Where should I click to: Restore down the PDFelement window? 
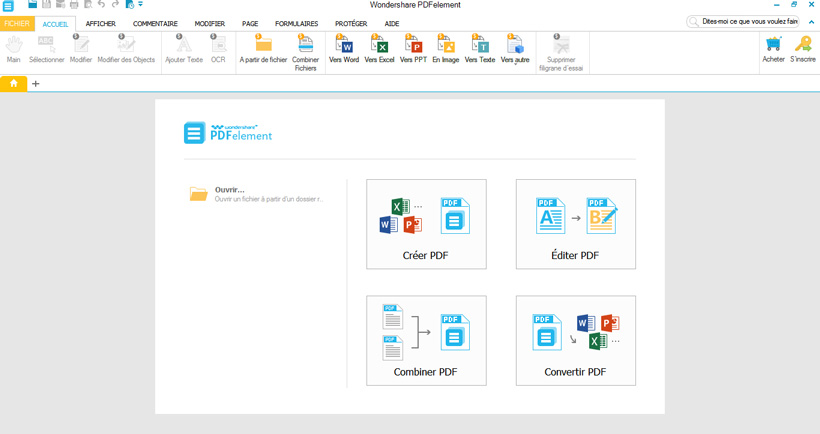point(794,5)
